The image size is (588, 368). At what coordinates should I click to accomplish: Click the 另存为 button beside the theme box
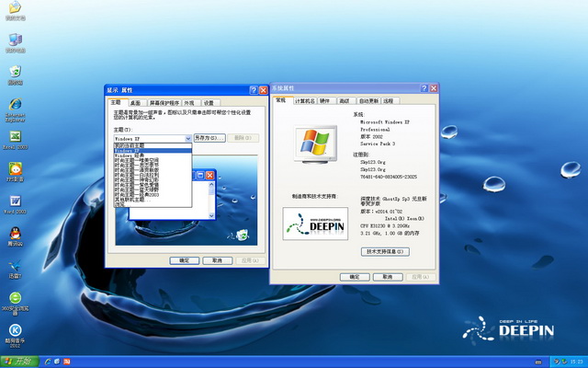(x=209, y=138)
